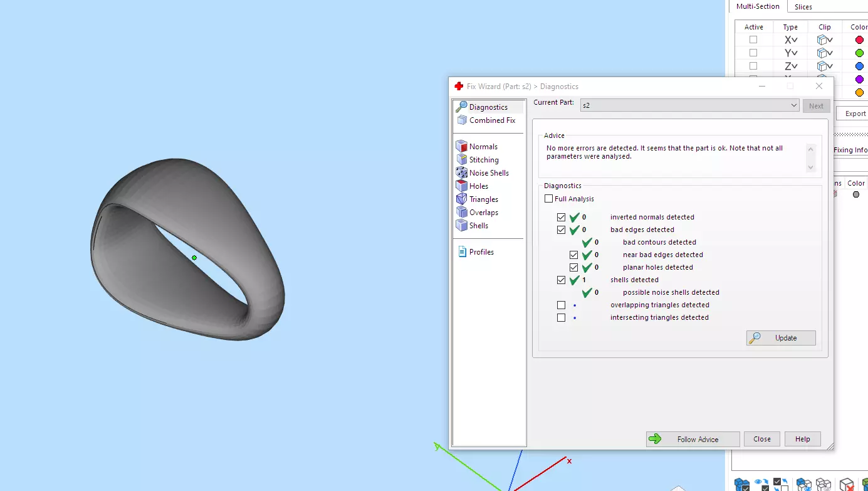Open Clip dropdown in X row
This screenshot has height=491, width=868.
(x=825, y=40)
